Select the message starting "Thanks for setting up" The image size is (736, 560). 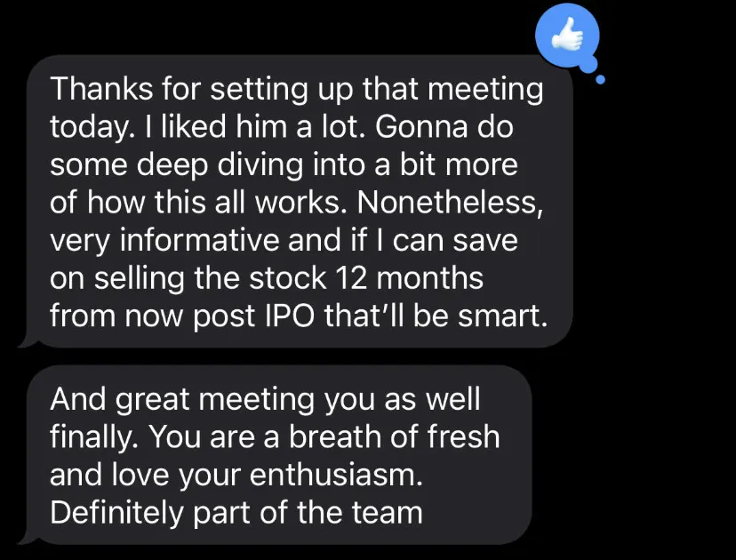[x=299, y=203]
